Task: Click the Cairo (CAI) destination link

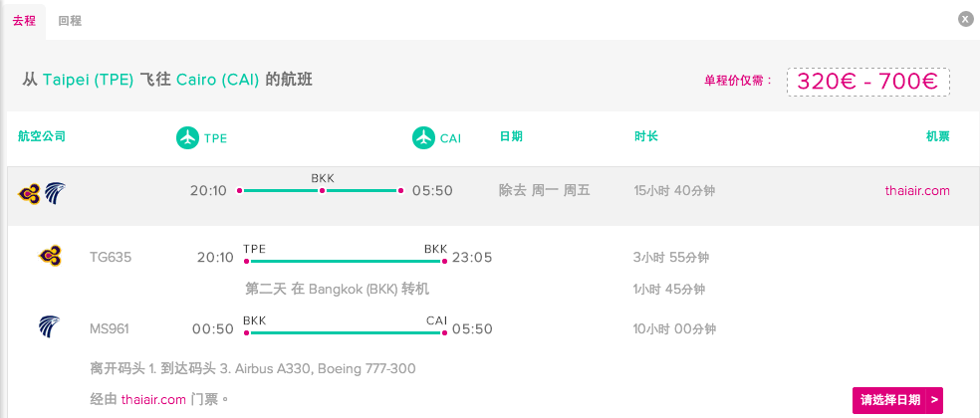Action: coord(218,80)
